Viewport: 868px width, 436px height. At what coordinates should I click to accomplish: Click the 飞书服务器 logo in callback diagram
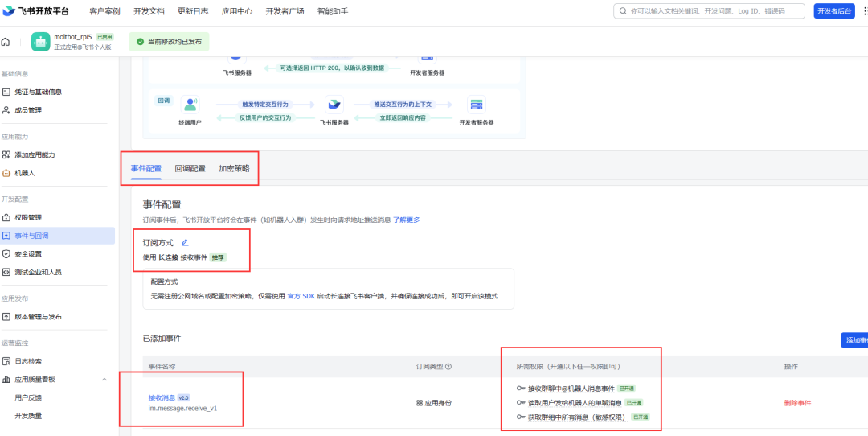pyautogui.click(x=334, y=104)
